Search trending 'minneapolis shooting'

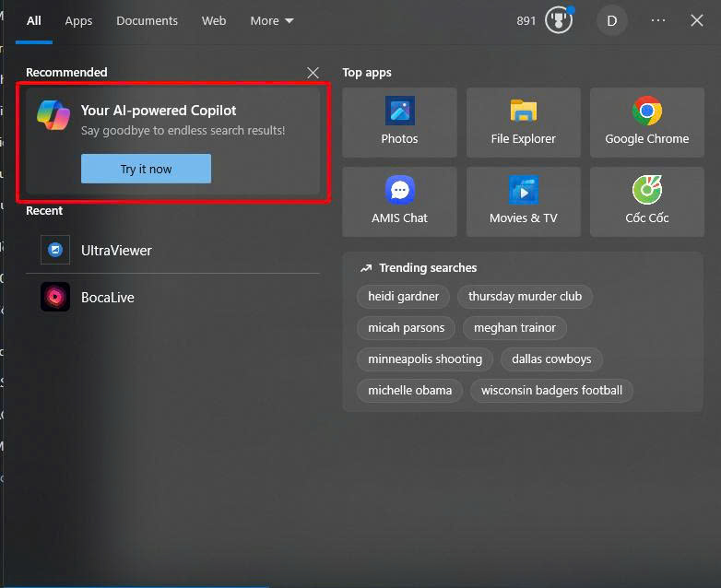425,359
